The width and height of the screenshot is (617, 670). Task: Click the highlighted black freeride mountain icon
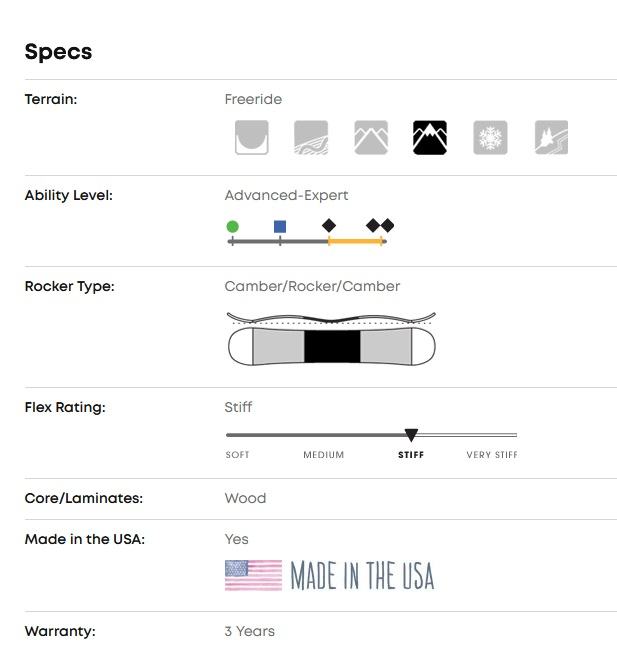click(x=430, y=137)
